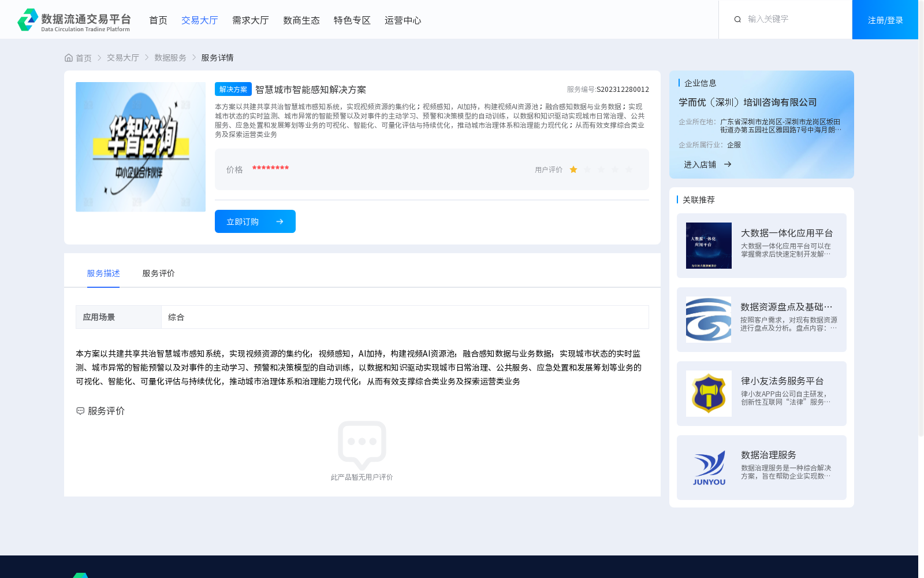Click the 智慧城市智能感知解决方案 title
This screenshot has width=924, height=578.
(x=311, y=90)
